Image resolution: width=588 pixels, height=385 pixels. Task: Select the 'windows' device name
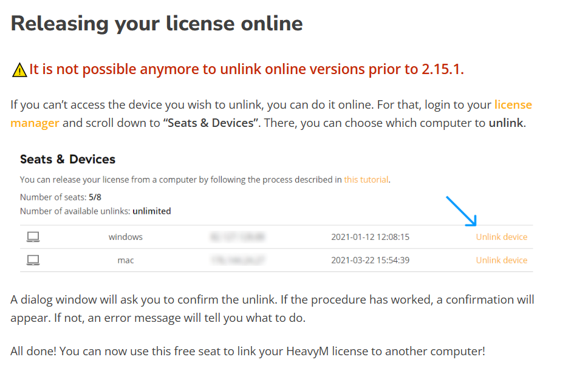pos(125,237)
